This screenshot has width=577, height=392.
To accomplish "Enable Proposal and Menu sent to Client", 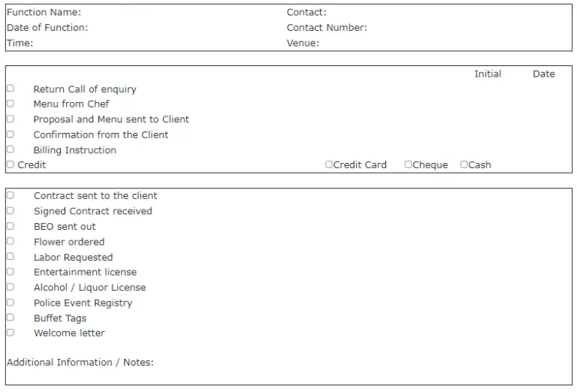I will tap(11, 119).
